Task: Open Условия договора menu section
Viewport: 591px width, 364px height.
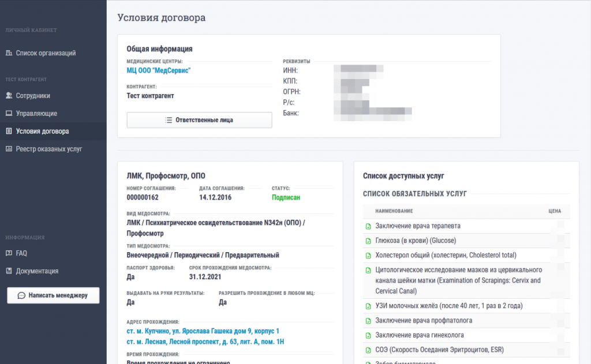Action: pos(42,131)
